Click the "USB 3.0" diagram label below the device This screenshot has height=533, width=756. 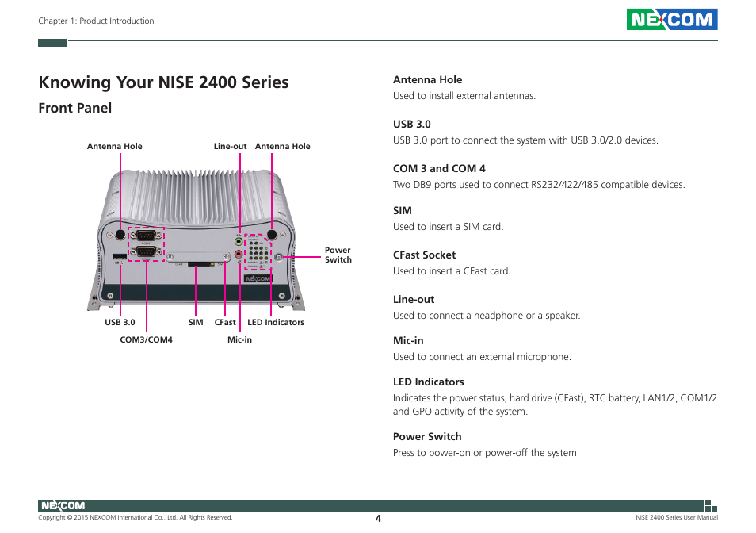(120, 322)
